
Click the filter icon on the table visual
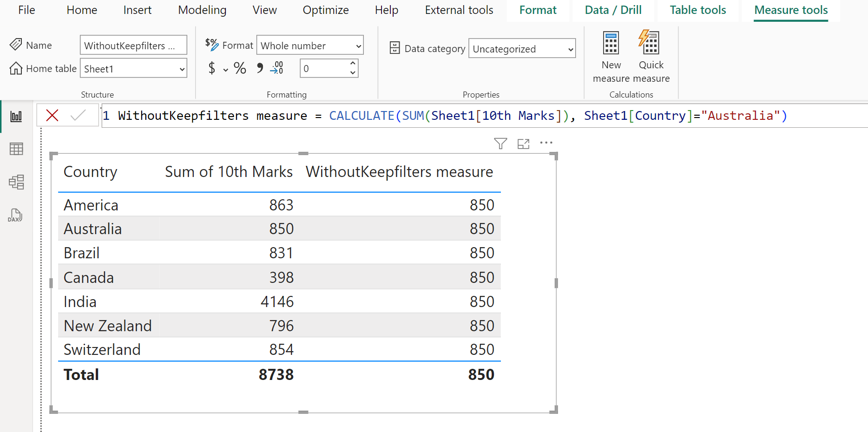[500, 144]
